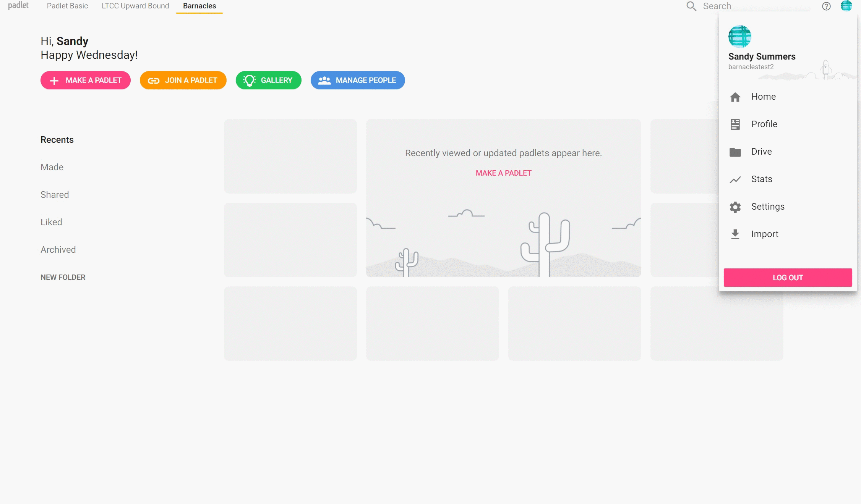The image size is (861, 504).
Task: Click the Import download icon
Action: click(x=735, y=234)
